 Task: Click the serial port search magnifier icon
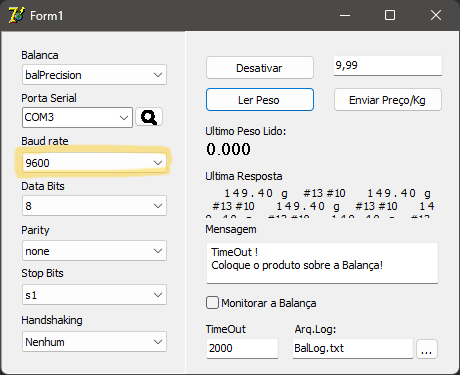click(149, 117)
